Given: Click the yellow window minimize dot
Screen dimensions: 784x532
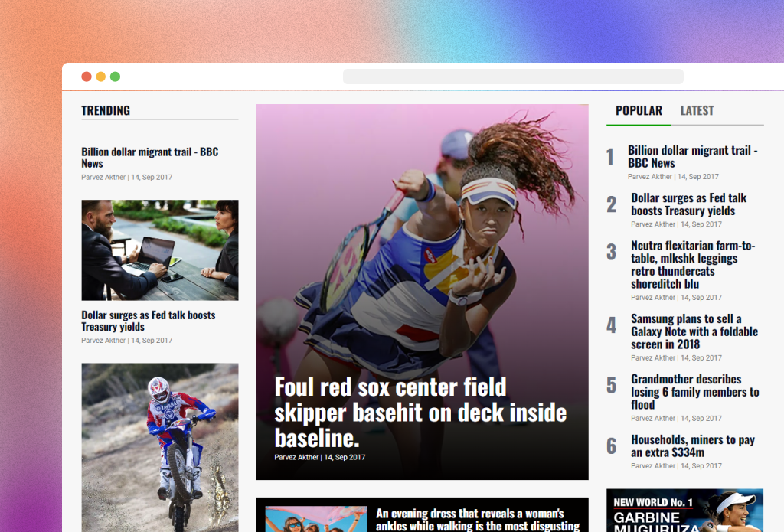Looking at the screenshot, I should [x=100, y=77].
